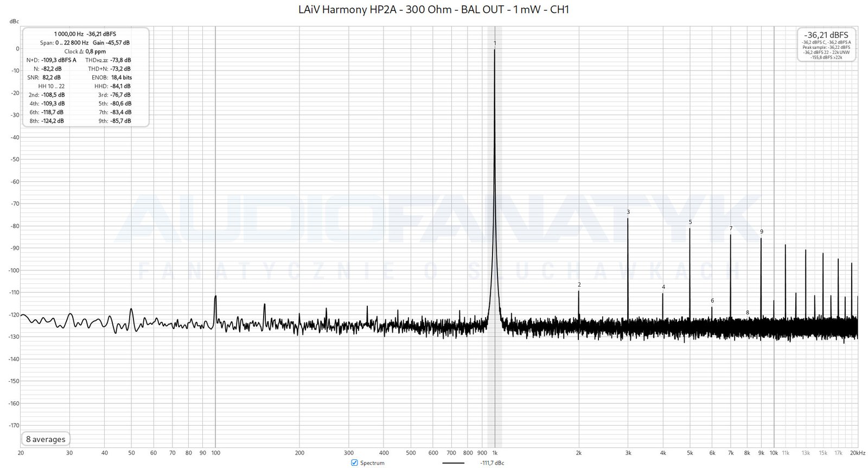Select harmonic marker 1 at the fundamental peak
Screen dimensions: 868x468
(x=495, y=43)
